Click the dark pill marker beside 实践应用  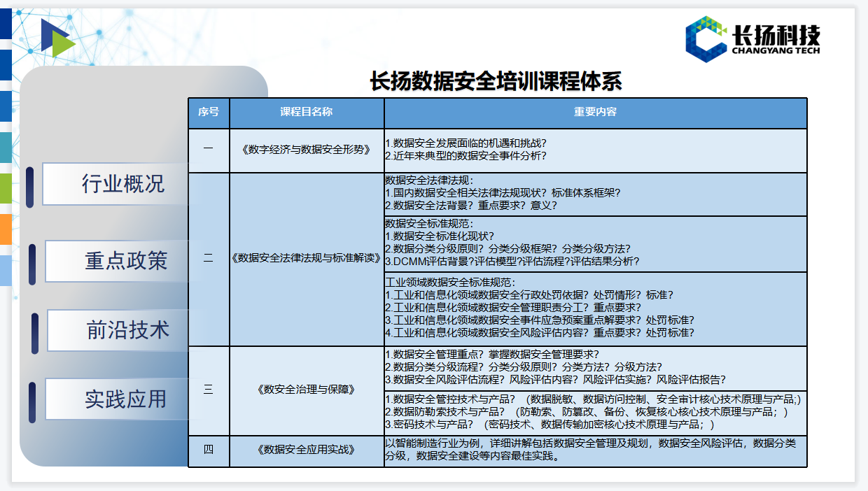click(32, 402)
